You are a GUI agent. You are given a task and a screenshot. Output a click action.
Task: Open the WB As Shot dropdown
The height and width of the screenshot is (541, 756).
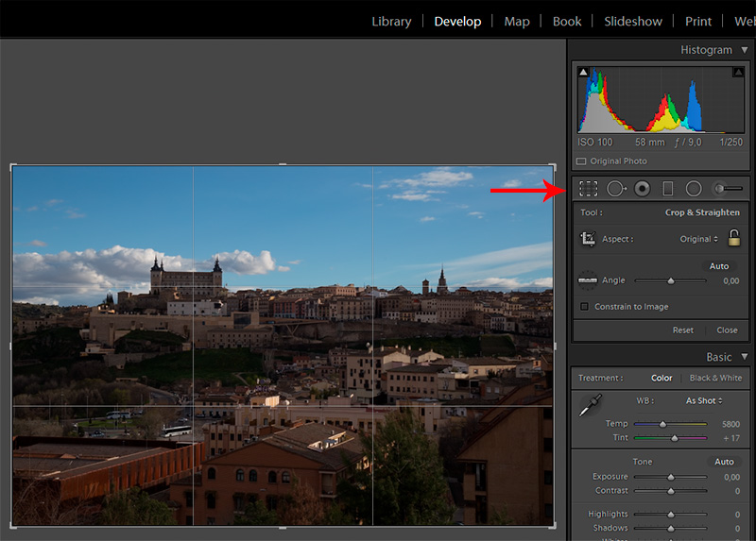click(x=704, y=401)
